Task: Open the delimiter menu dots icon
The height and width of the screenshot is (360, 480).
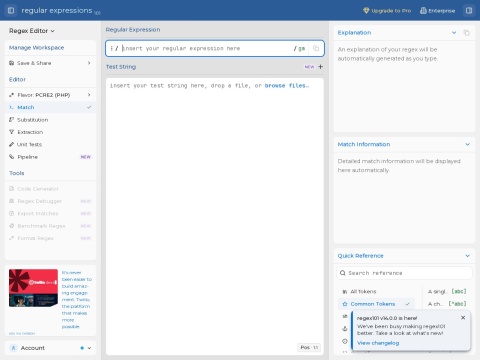Action: pos(111,48)
